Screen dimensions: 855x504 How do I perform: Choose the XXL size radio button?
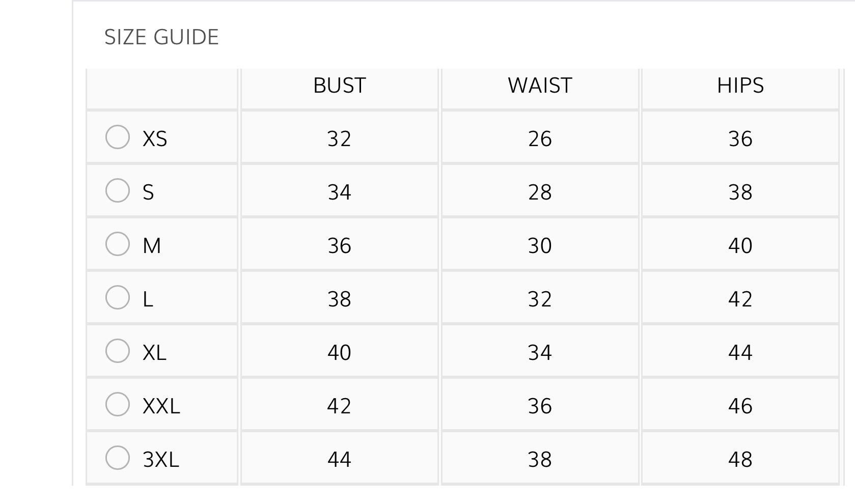coord(118,404)
